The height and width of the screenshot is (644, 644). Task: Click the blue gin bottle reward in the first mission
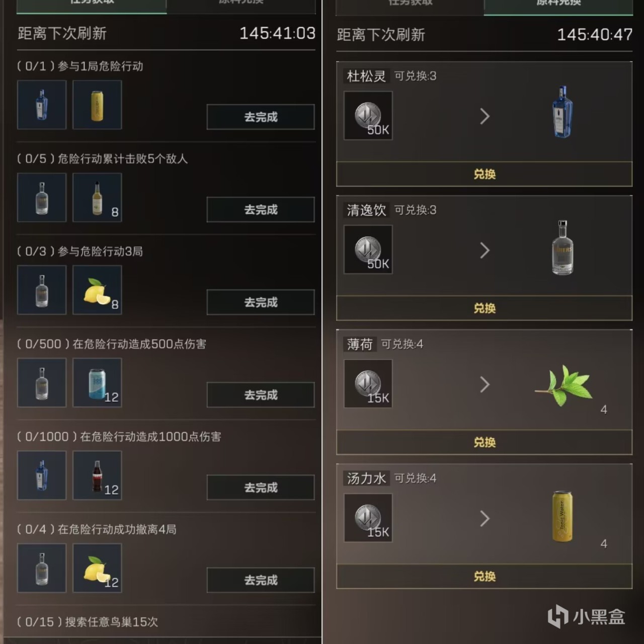42,105
